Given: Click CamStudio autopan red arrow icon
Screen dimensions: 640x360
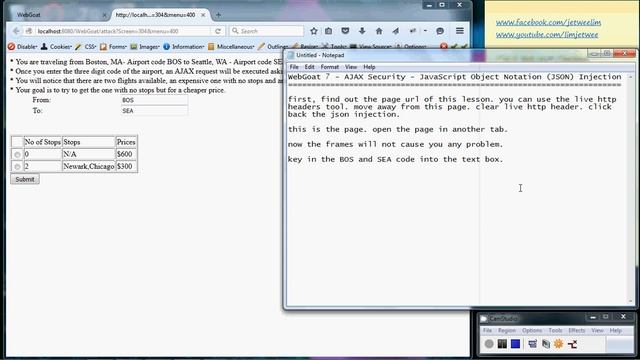Looking at the screenshot, I should [572, 344].
